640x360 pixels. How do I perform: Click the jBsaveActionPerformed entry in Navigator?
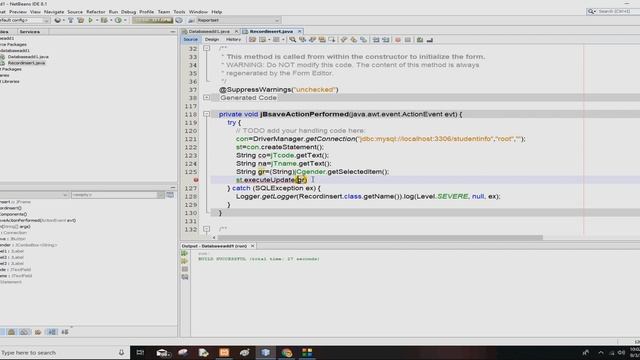38,220
